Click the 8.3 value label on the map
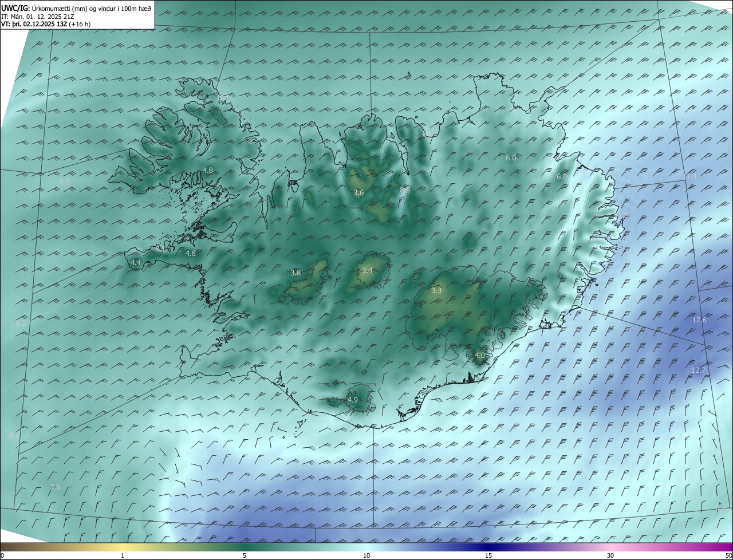 pyautogui.click(x=21, y=324)
